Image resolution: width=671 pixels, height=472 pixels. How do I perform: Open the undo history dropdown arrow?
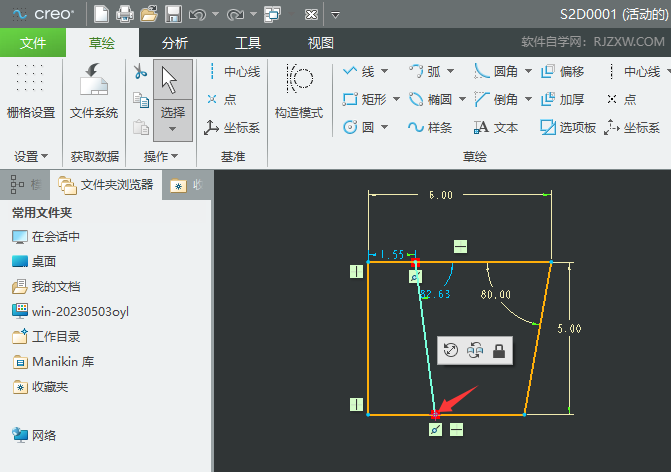pyautogui.click(x=216, y=14)
